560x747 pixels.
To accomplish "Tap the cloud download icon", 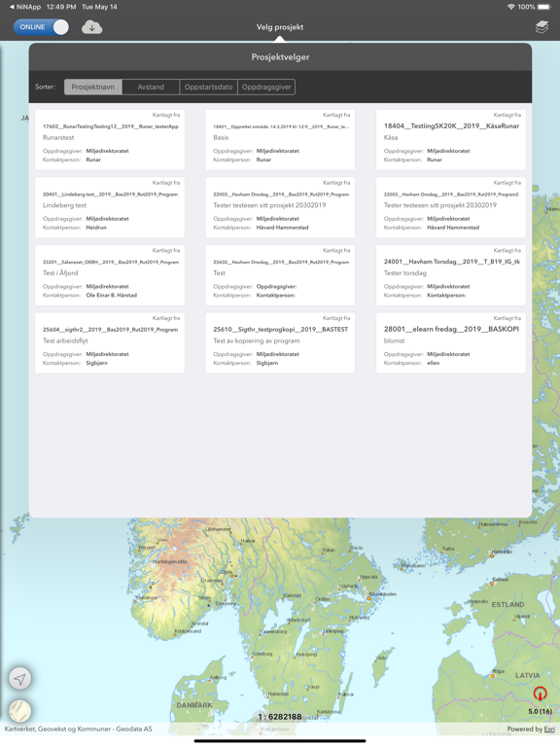I will pos(92,27).
